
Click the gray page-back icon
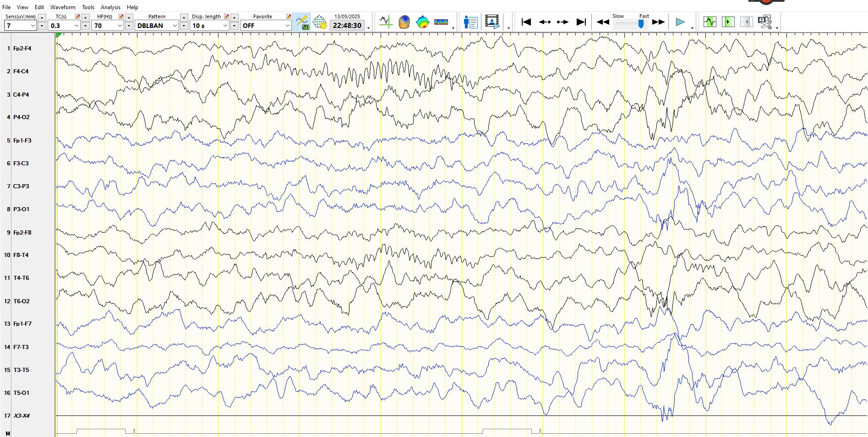(746, 22)
